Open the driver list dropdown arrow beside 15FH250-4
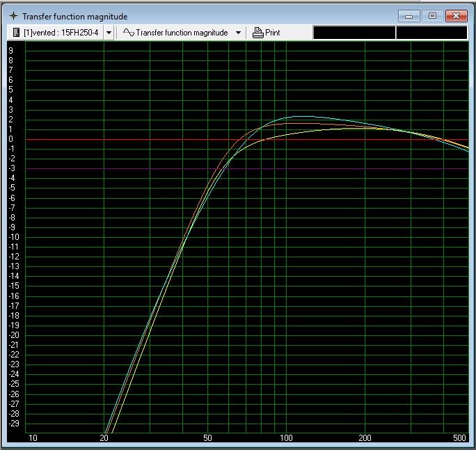 pyautogui.click(x=109, y=33)
